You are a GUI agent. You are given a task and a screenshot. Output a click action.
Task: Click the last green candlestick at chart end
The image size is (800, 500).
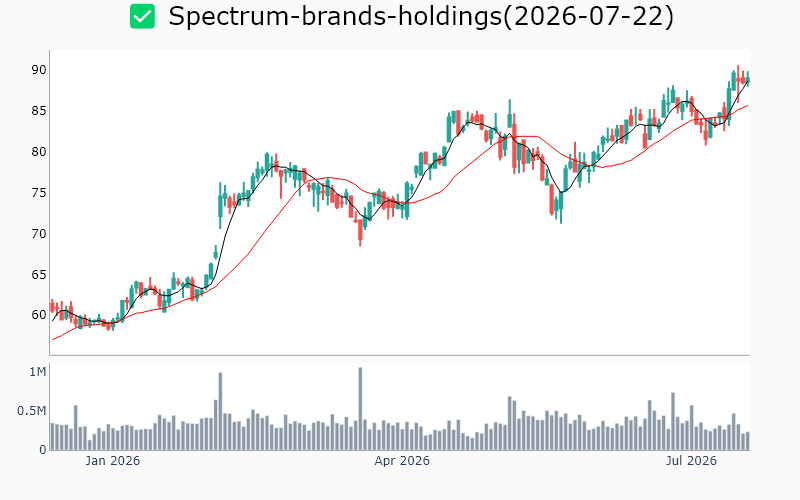748,80
